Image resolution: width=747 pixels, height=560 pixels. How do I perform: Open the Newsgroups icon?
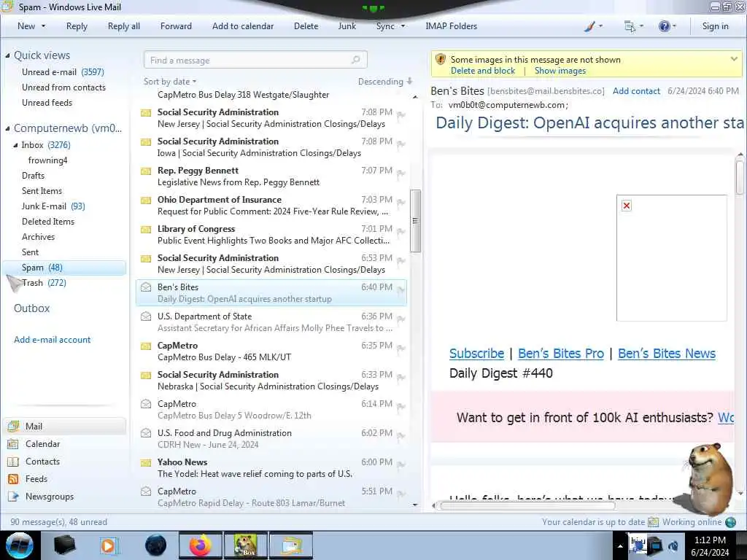point(13,497)
